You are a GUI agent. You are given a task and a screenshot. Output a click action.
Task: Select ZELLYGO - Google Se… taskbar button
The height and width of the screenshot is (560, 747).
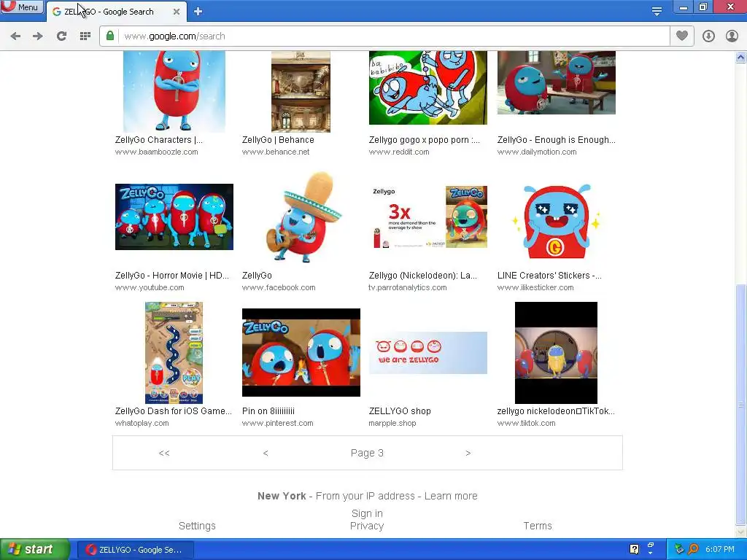[x=135, y=550]
